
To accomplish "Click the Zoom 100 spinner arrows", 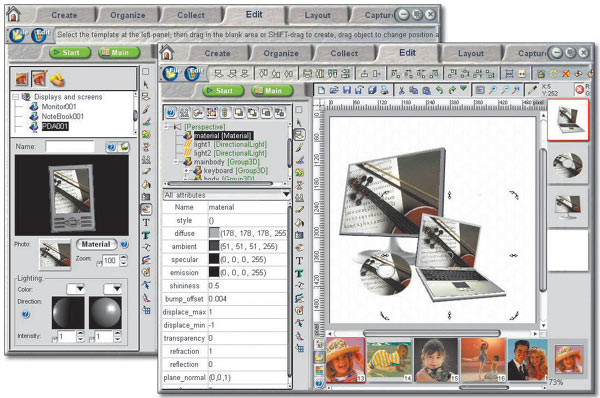I will point(124,261).
